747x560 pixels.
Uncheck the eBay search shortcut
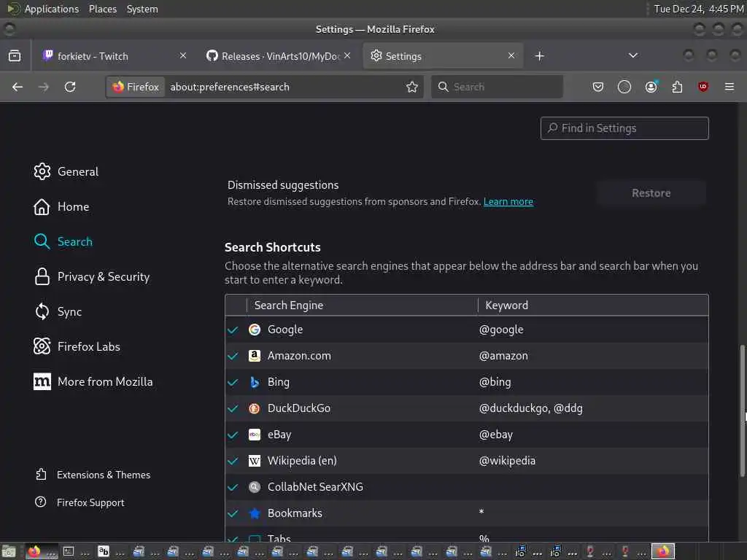[233, 435]
